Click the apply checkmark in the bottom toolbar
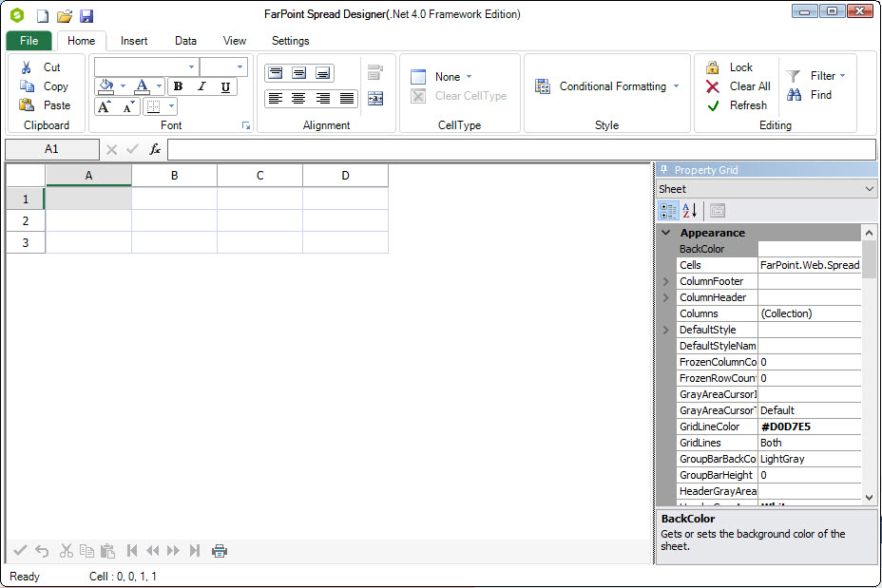 [20, 550]
